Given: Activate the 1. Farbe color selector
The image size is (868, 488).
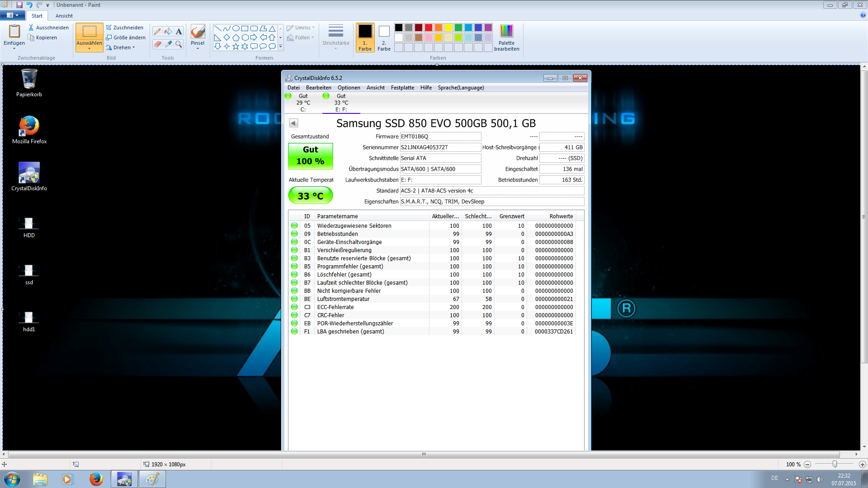Looking at the screenshot, I should coord(365,38).
